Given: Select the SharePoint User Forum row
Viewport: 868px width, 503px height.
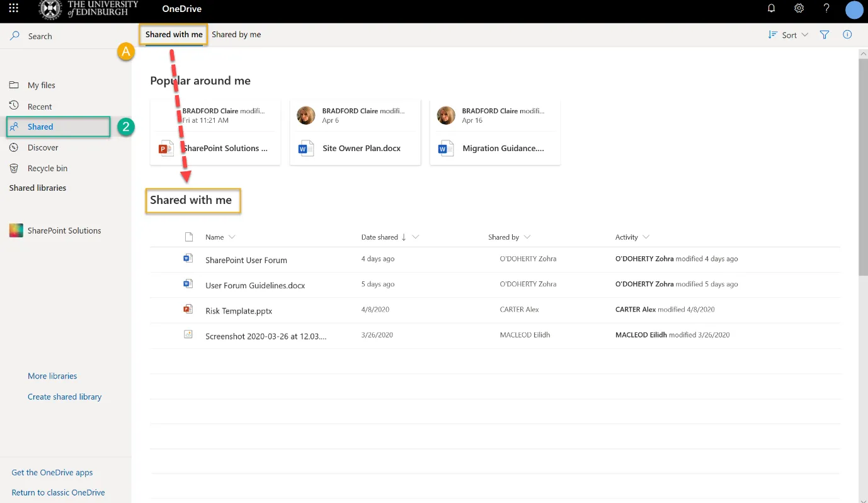Looking at the screenshot, I should pos(246,259).
